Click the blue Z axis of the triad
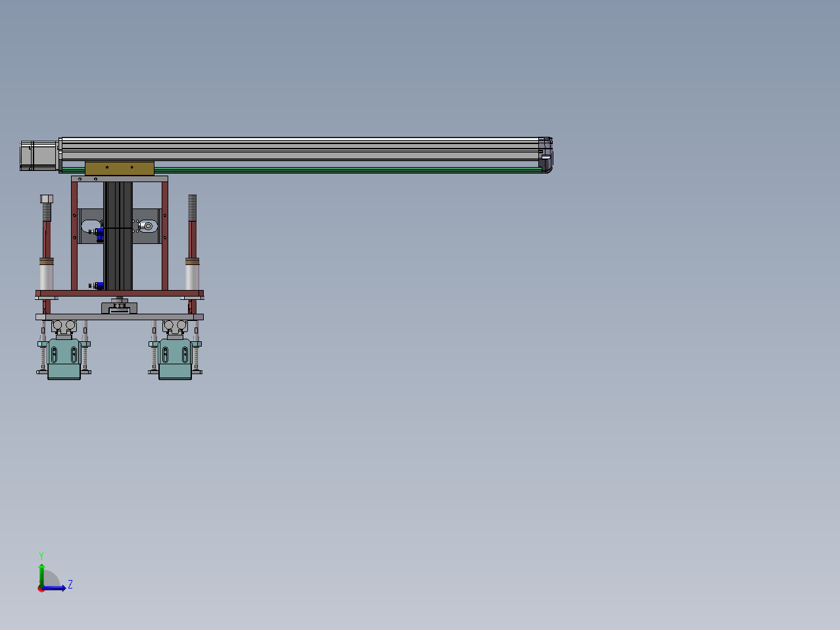The width and height of the screenshot is (840, 630). [x=54, y=588]
